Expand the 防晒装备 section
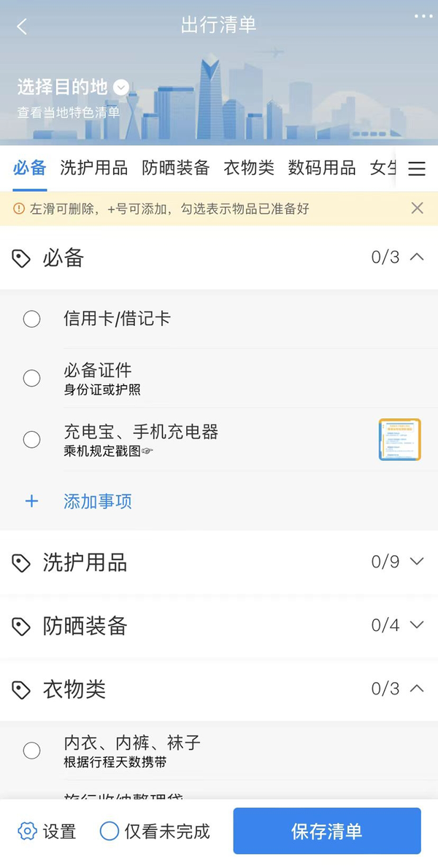438x868 pixels. click(417, 625)
